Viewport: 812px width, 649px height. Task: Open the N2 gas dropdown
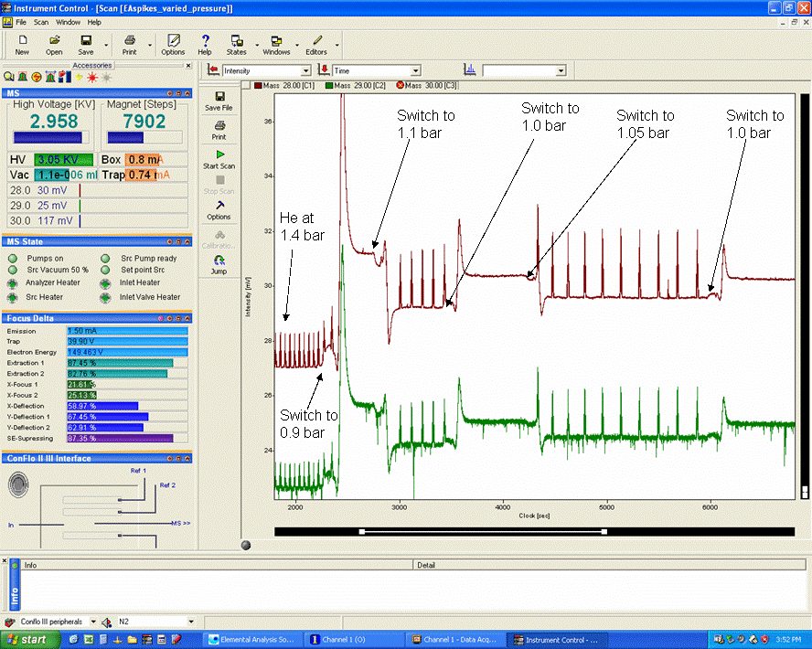pyautogui.click(x=191, y=622)
